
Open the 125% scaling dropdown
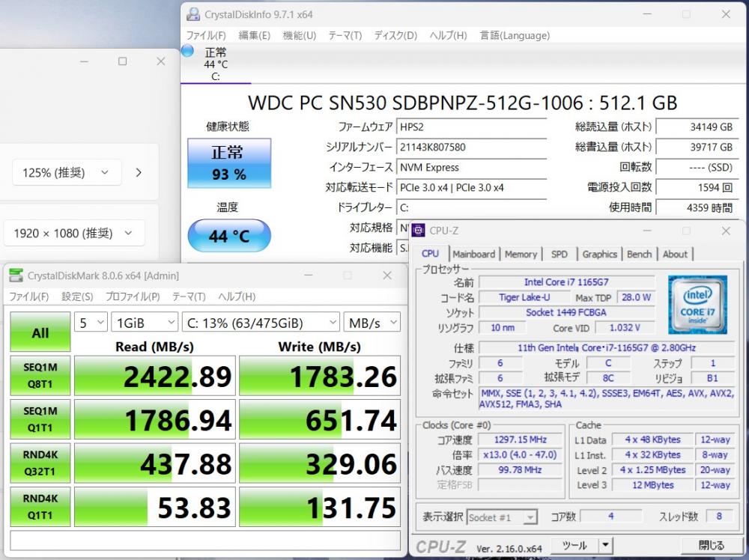pyautogui.click(x=66, y=172)
